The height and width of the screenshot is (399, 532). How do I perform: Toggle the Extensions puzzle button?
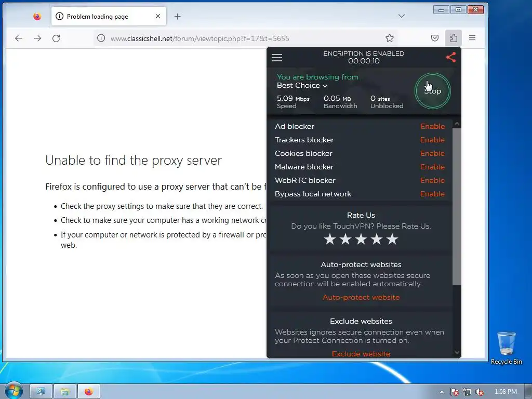point(453,38)
